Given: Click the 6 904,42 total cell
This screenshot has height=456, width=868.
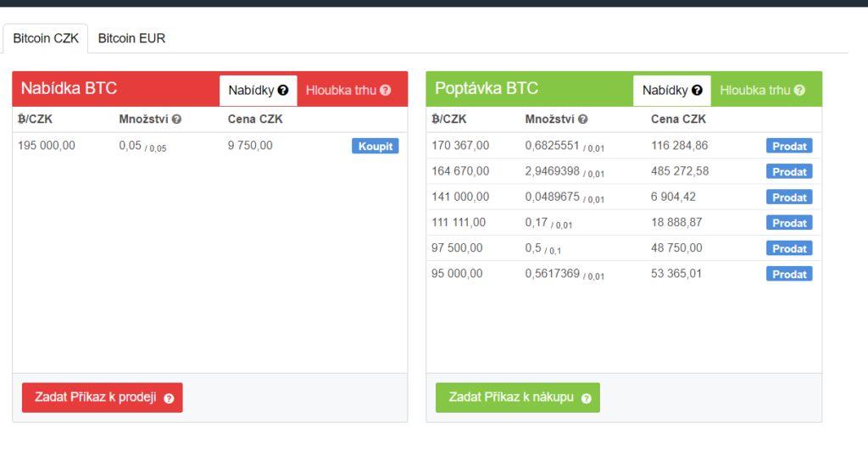Looking at the screenshot, I should (x=674, y=197).
